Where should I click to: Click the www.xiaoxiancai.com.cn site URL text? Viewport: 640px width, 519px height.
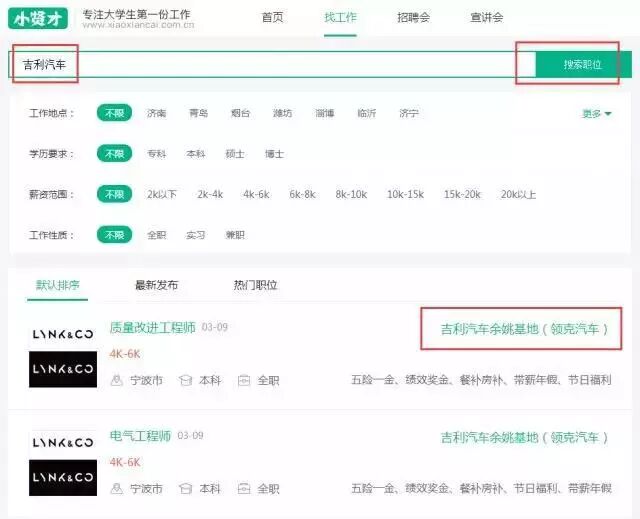point(138,25)
